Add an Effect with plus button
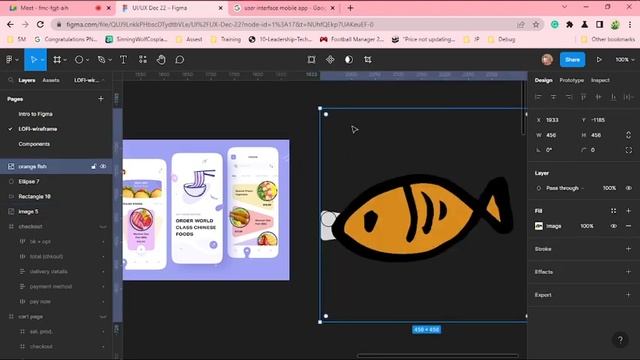 (x=629, y=271)
